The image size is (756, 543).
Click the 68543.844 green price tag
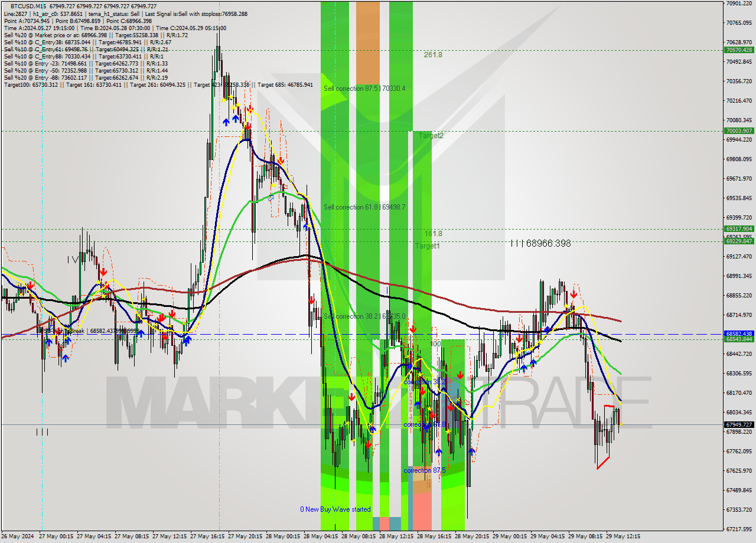click(x=739, y=339)
